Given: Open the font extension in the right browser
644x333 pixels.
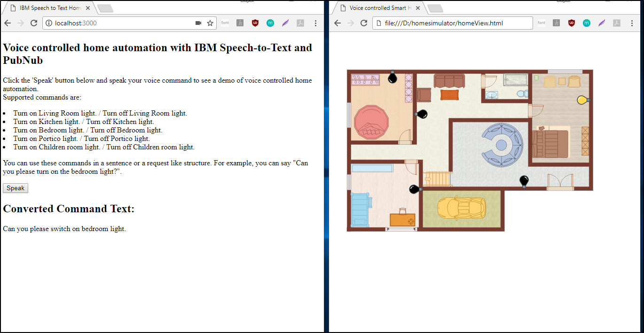Looking at the screenshot, I should click(x=542, y=23).
